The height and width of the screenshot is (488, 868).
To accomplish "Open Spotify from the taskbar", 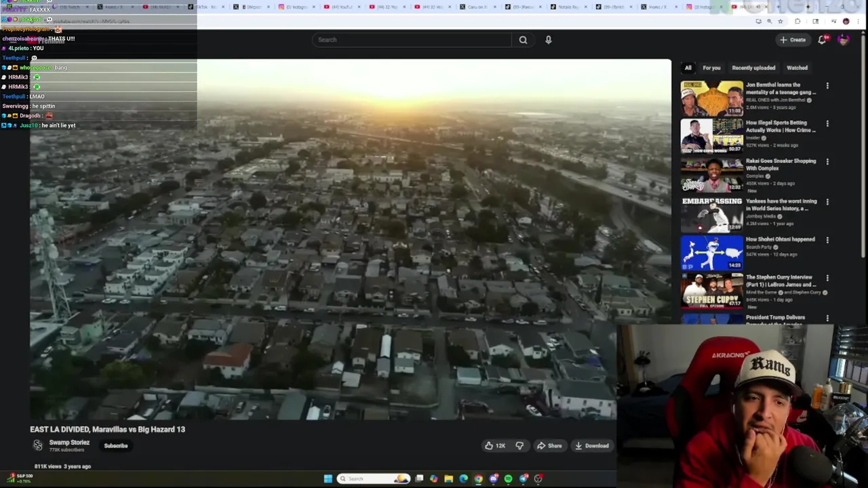I will [508, 479].
